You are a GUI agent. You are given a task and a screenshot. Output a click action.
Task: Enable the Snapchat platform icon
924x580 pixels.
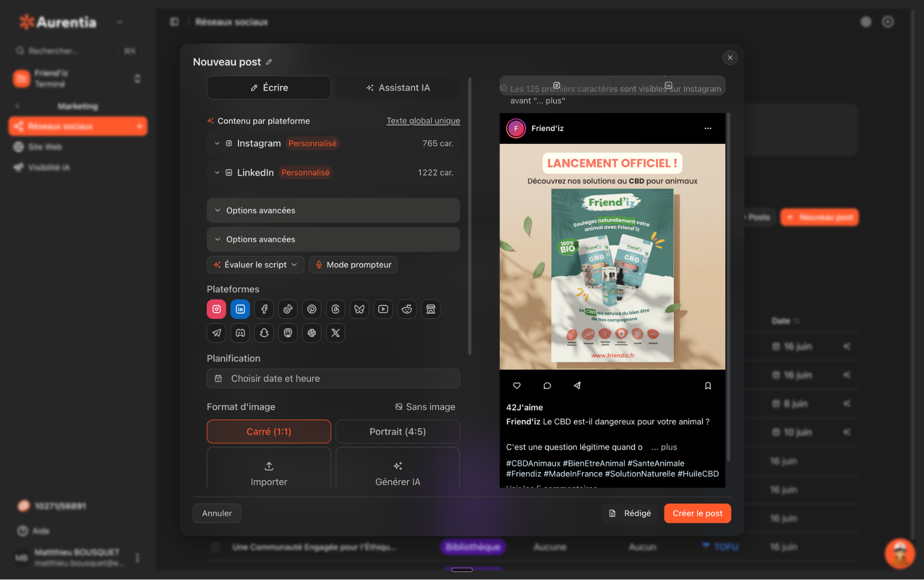(x=264, y=333)
